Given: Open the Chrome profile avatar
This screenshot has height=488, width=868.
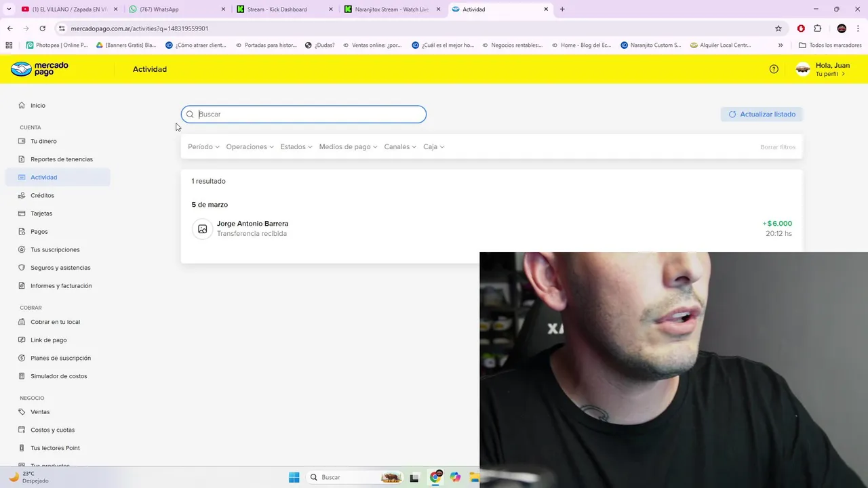Looking at the screenshot, I should 842,28.
